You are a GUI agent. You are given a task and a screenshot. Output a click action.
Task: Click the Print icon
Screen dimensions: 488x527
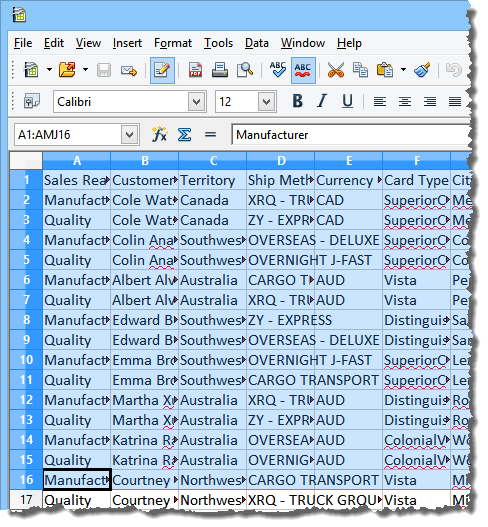(220, 70)
